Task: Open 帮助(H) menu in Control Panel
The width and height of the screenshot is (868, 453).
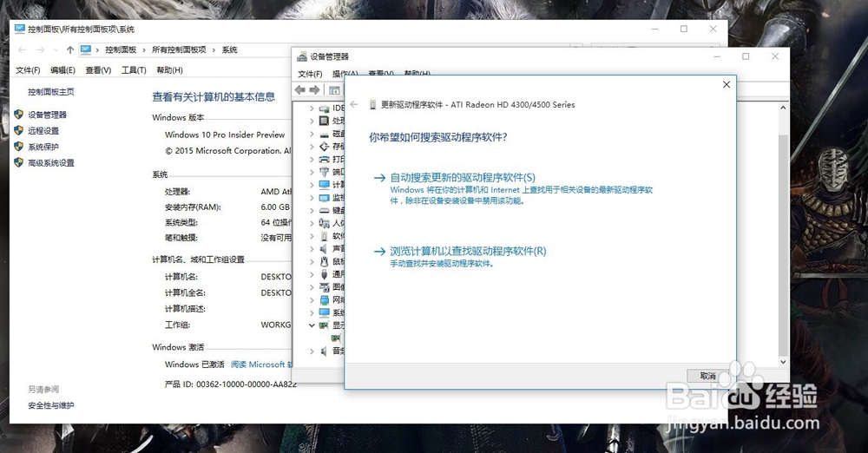Action: point(169,69)
